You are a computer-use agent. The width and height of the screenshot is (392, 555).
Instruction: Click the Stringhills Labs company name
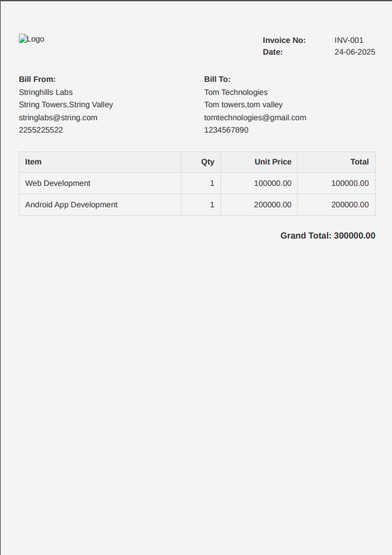(46, 92)
